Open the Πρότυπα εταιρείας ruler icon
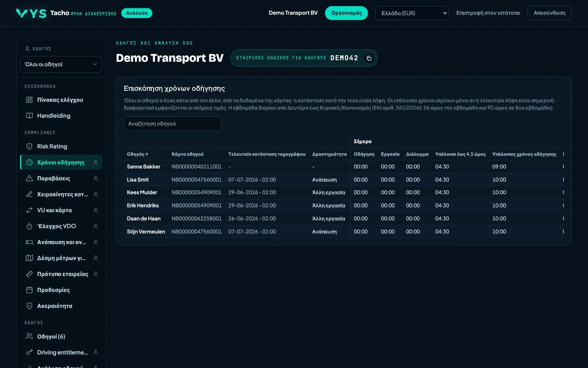 click(x=29, y=274)
